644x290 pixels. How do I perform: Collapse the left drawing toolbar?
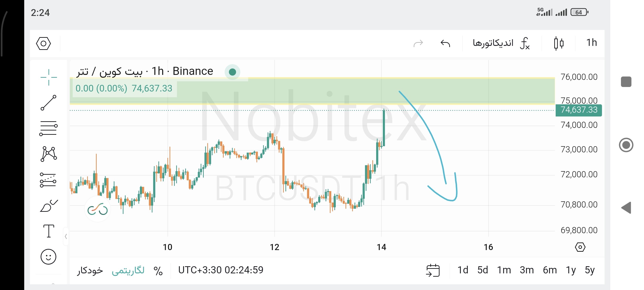(66, 236)
